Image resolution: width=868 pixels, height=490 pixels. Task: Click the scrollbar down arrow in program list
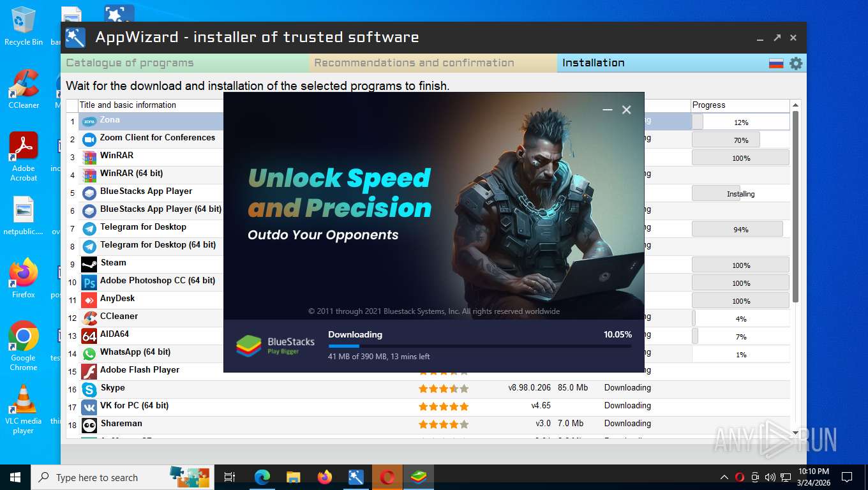pyautogui.click(x=795, y=433)
